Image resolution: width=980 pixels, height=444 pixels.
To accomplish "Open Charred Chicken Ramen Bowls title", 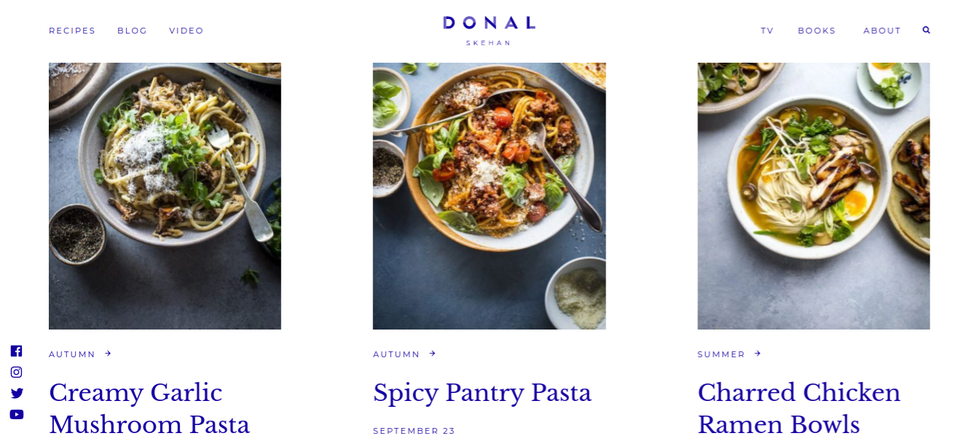I will pos(799,408).
